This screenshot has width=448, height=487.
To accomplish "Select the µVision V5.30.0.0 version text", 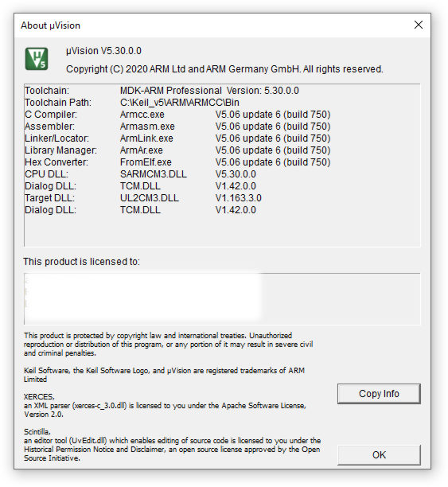I will point(103,51).
